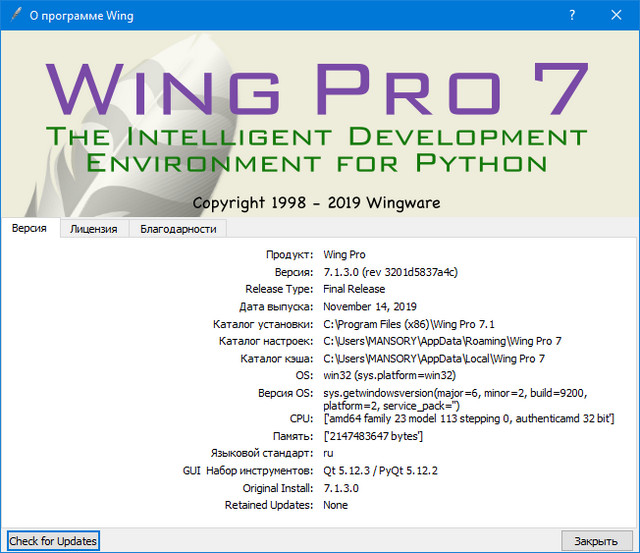The height and width of the screenshot is (553, 640).
Task: Click the 'Qt 5.12.3 / PyQt 5.12.2' toolkit value
Action: click(380, 471)
